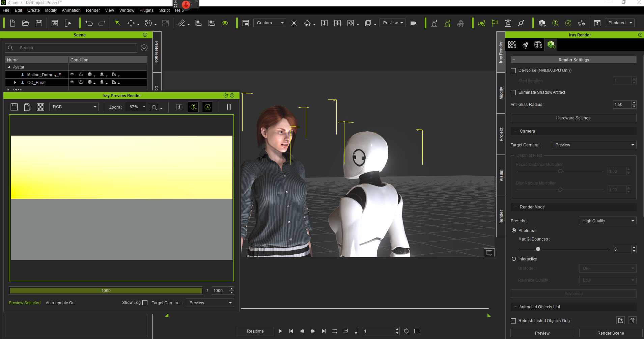Select the Photoreal radio button
The height and width of the screenshot is (339, 644).
click(x=514, y=231)
